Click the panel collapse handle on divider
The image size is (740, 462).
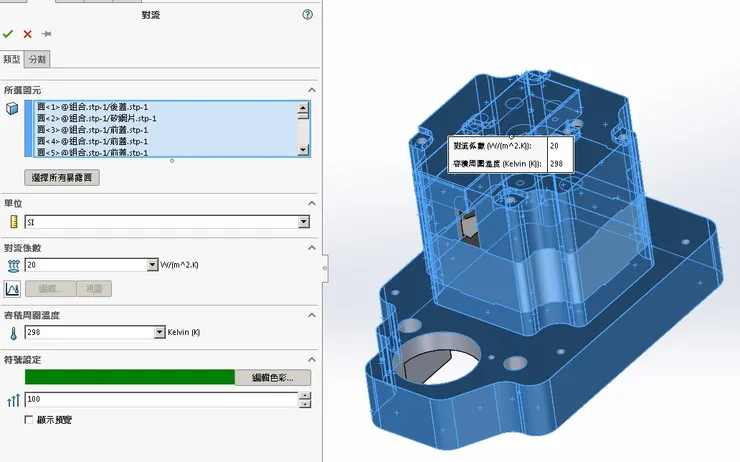[x=325, y=268]
